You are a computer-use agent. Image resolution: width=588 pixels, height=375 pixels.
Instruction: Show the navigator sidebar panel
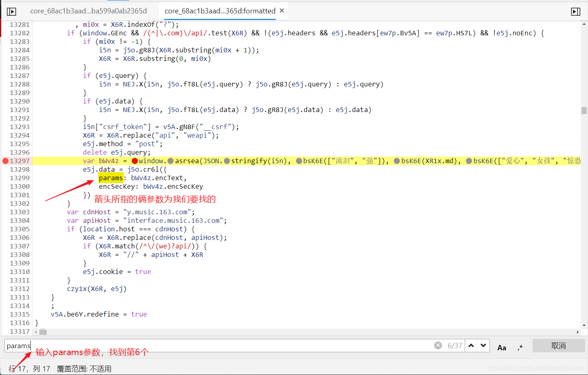11,11
